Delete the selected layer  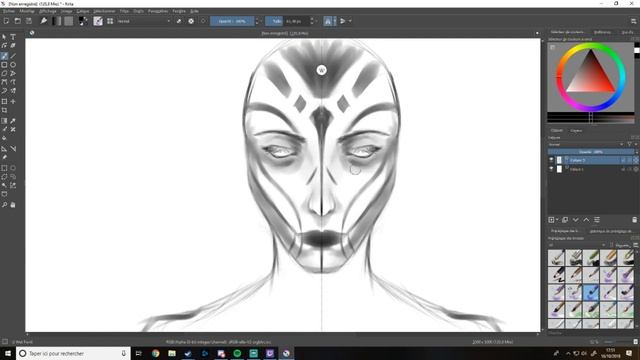634,220
